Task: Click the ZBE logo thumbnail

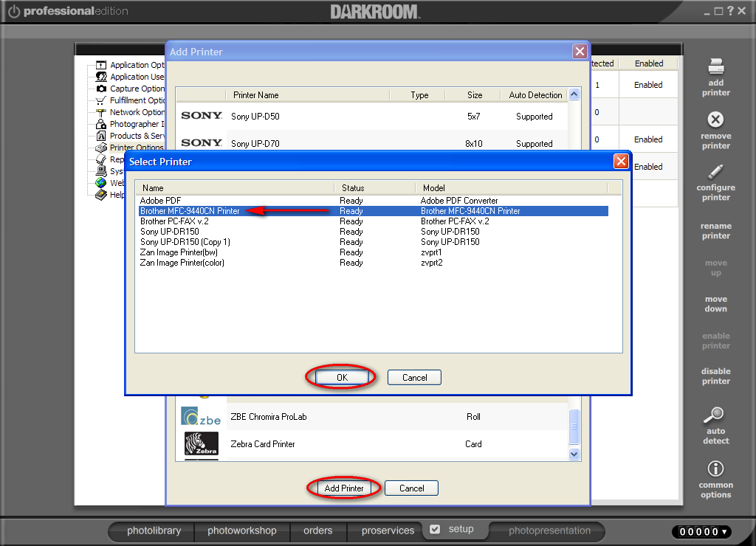Action: tap(201, 416)
